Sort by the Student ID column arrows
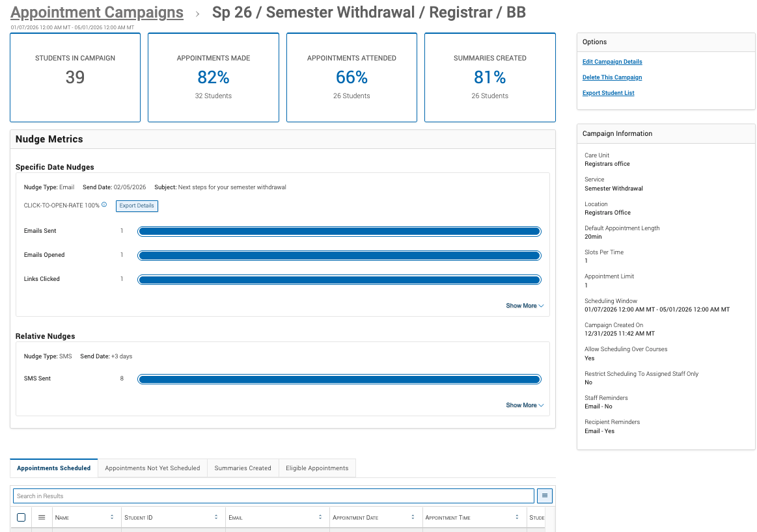757x532 pixels. 216,517
